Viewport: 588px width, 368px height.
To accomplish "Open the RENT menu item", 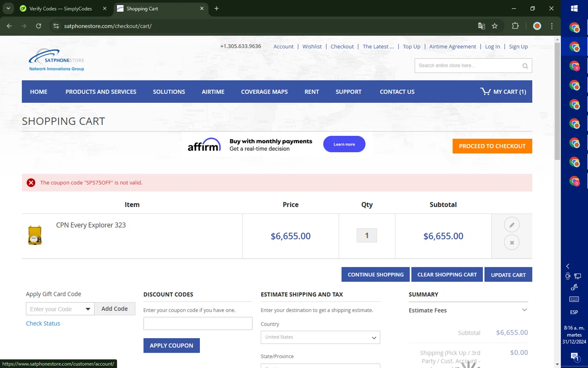I will click(x=312, y=92).
